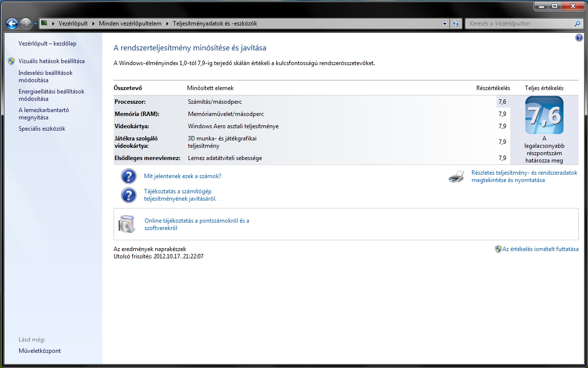The image size is (588, 368).
Task: Click the search magnifier icon
Action: point(578,23)
